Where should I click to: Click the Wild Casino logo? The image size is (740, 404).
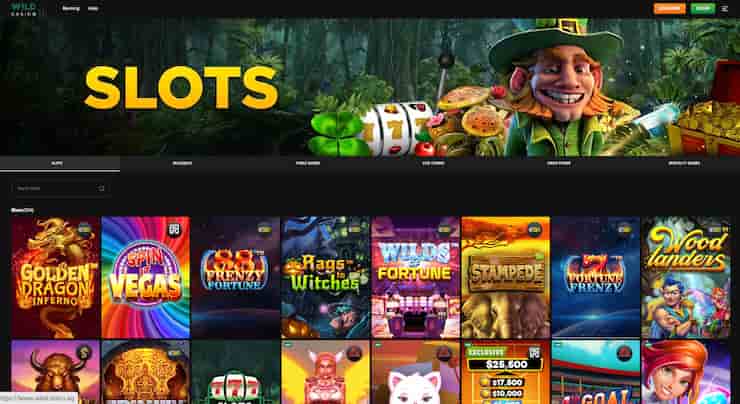24,8
